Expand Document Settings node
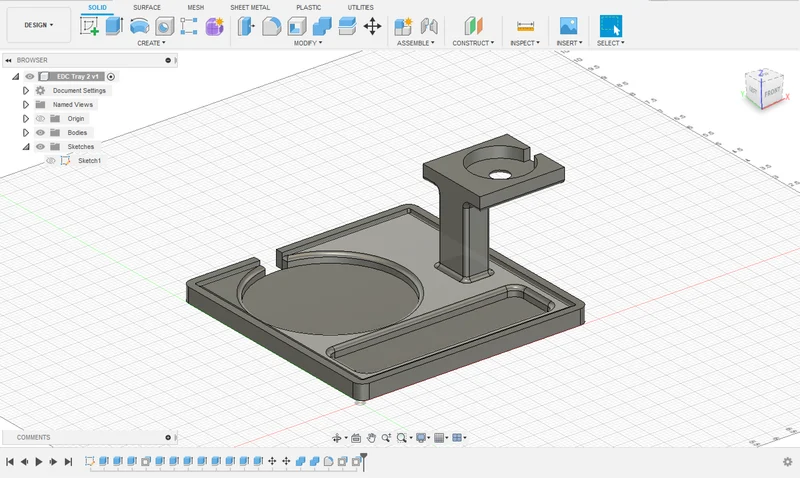This screenshot has width=800, height=478. [26, 90]
